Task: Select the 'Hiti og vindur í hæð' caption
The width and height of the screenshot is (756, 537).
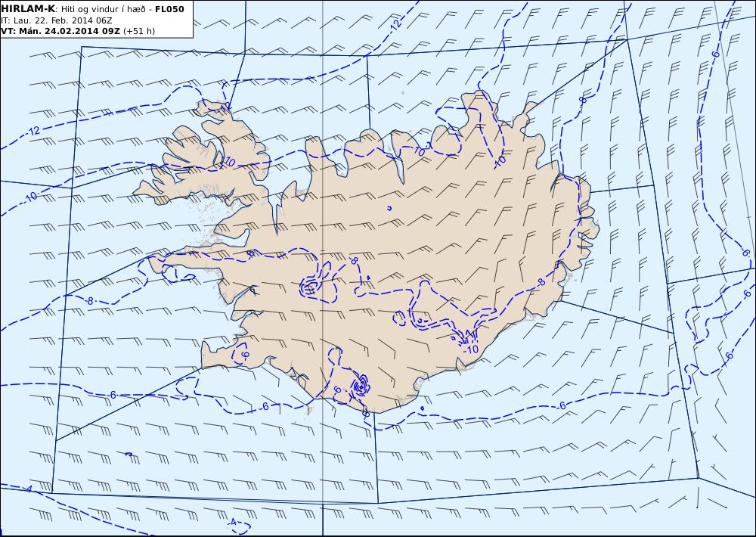Action: pos(103,10)
